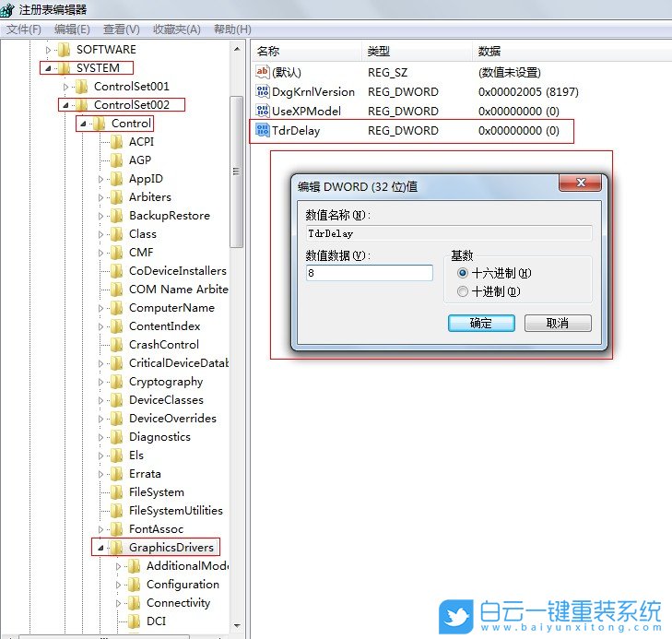Select the Diagnostics tree item
672x639 pixels.
(159, 437)
